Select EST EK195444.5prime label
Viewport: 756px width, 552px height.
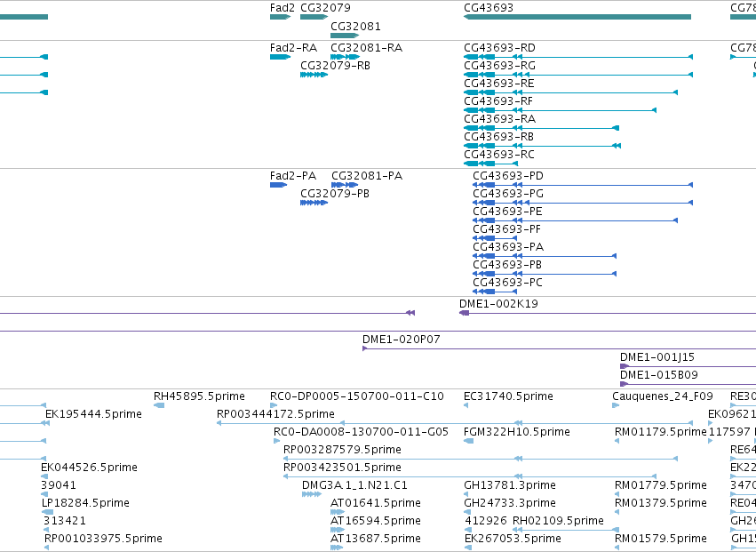pyautogui.click(x=93, y=414)
